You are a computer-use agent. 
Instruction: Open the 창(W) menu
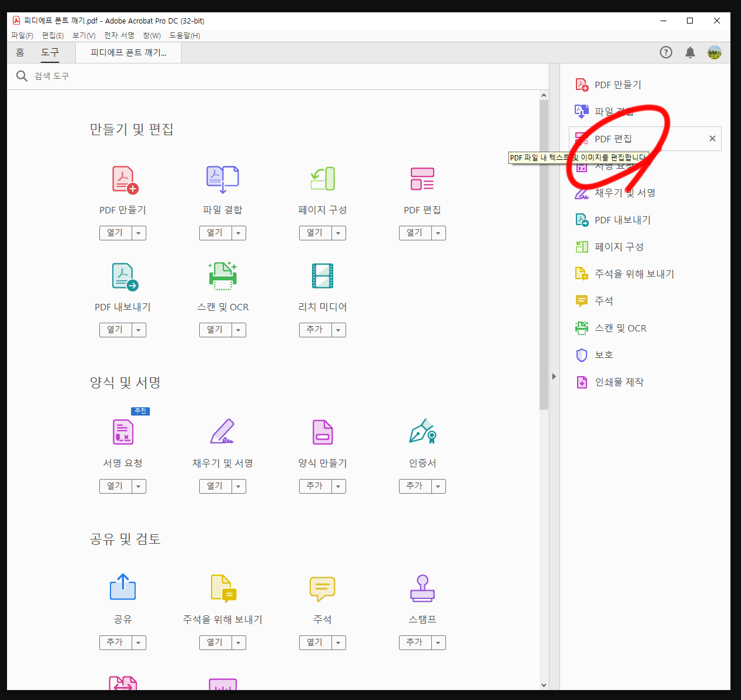pyautogui.click(x=152, y=36)
